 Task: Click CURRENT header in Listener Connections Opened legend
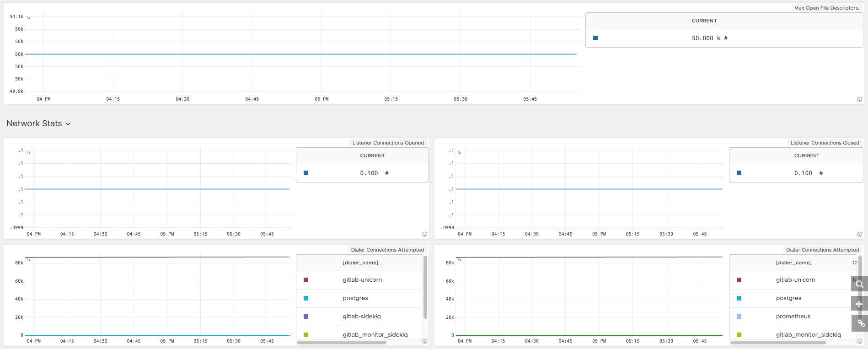[372, 156]
